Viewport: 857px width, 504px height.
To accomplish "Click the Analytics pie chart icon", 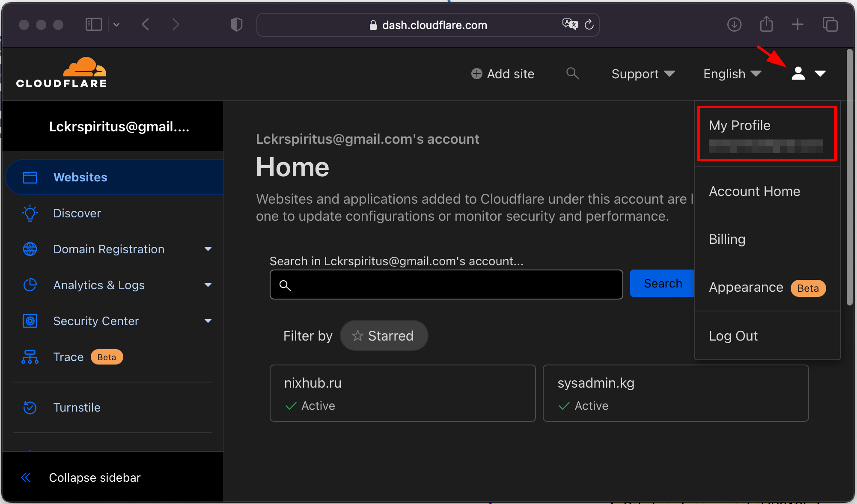I will click(x=30, y=285).
